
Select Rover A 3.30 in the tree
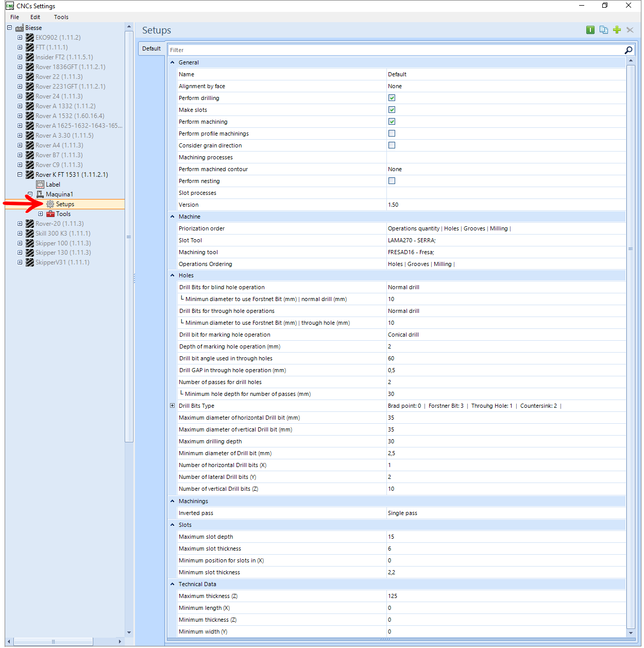coord(64,136)
